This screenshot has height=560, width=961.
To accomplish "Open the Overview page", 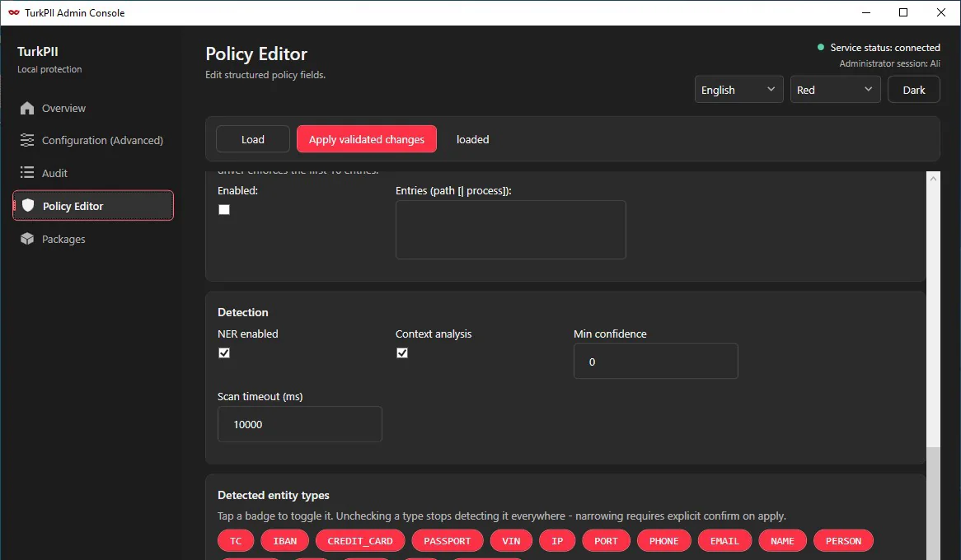I will click(x=92, y=109).
